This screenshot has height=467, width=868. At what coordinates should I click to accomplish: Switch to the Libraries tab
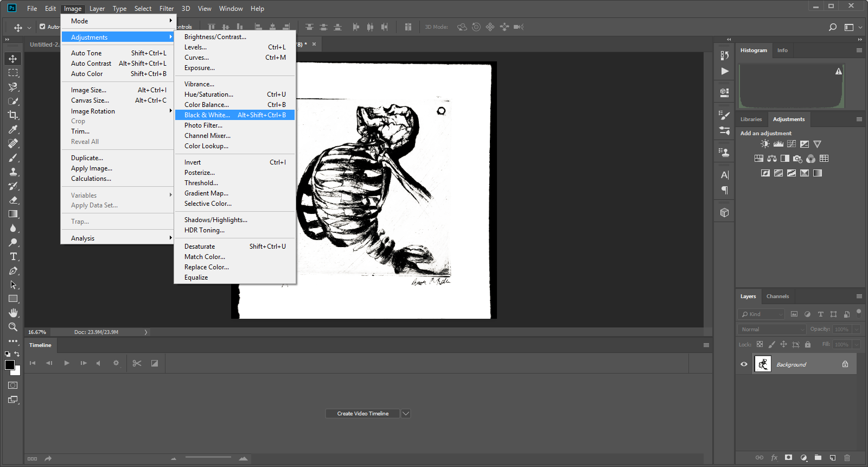(x=751, y=119)
